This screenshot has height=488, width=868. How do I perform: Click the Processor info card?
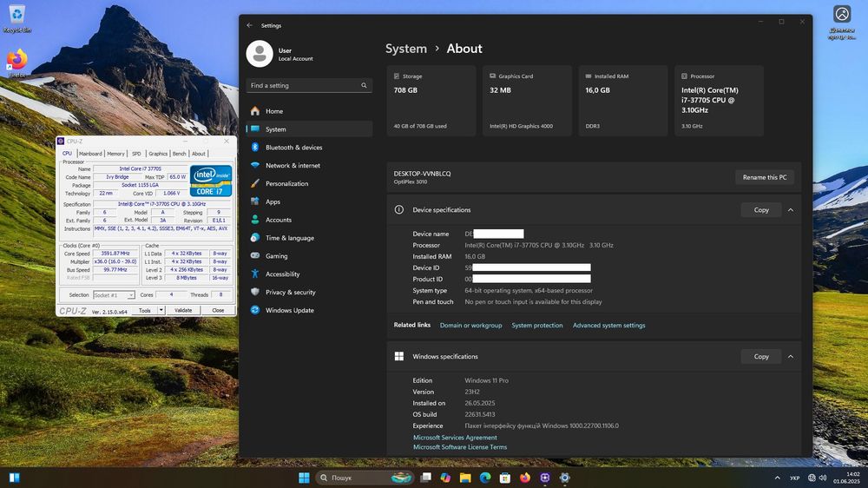[x=719, y=101]
